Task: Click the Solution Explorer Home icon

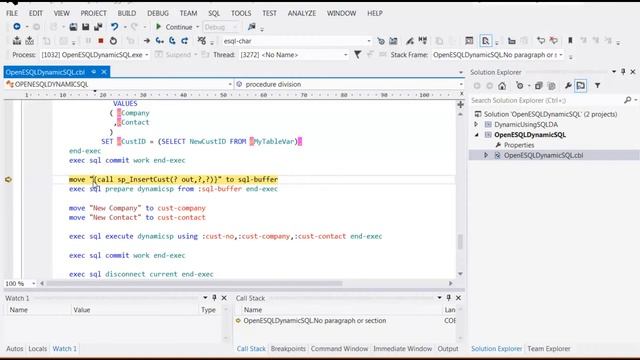Action: point(502,86)
